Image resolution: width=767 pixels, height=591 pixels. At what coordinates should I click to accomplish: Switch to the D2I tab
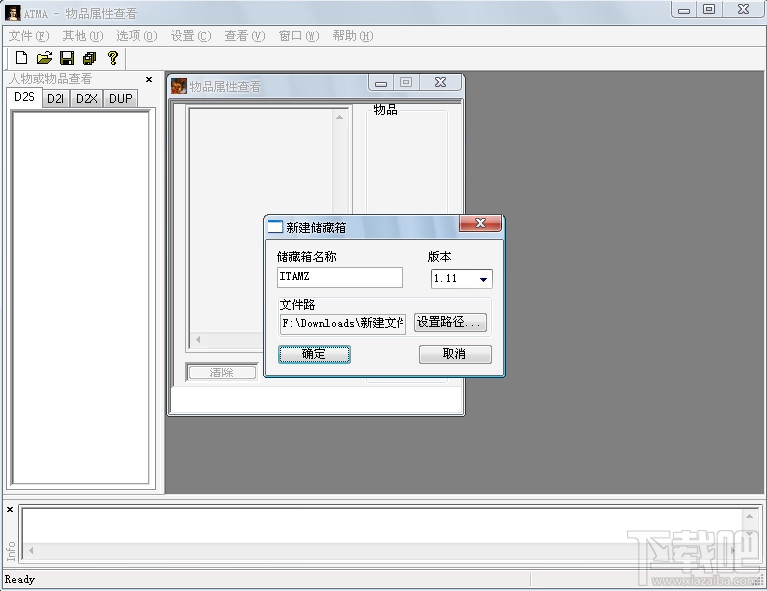(56, 99)
